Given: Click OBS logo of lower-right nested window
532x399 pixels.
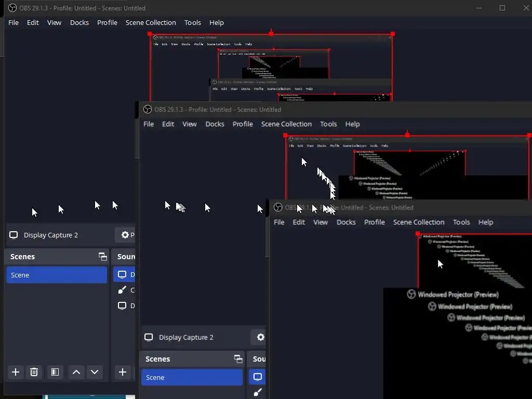Looking at the screenshot, I should [x=278, y=207].
